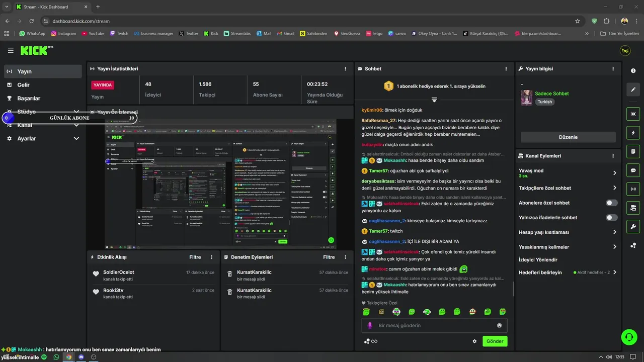This screenshot has height=362, width=644.
Task: Expand the Kanal sidebar section
Action: pos(76,125)
